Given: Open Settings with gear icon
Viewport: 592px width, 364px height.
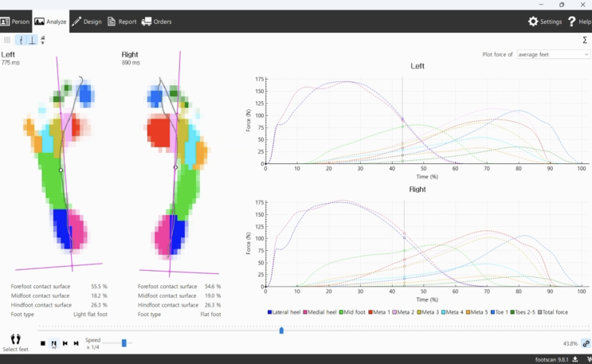Looking at the screenshot, I should (545, 22).
